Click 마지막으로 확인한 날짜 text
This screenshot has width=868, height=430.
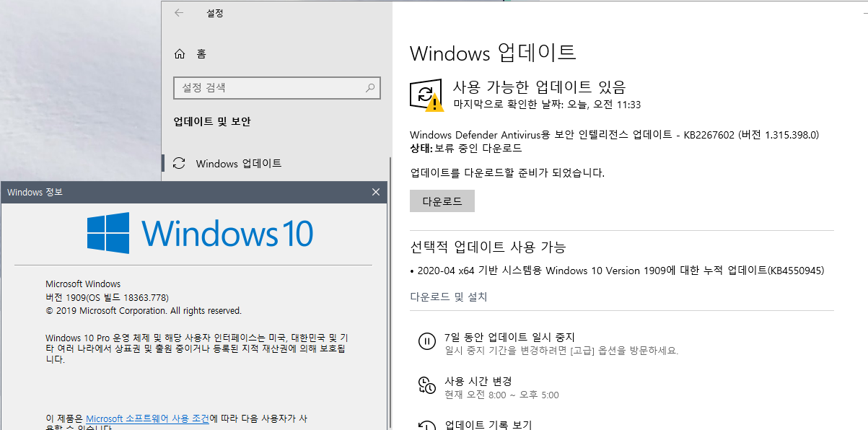(x=547, y=105)
